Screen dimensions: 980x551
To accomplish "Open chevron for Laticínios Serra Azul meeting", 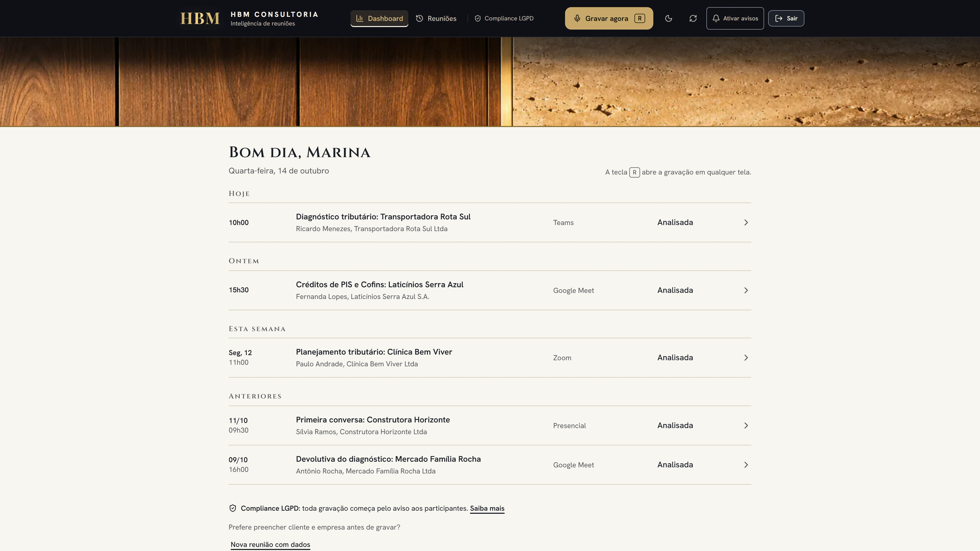I will 746,291.
